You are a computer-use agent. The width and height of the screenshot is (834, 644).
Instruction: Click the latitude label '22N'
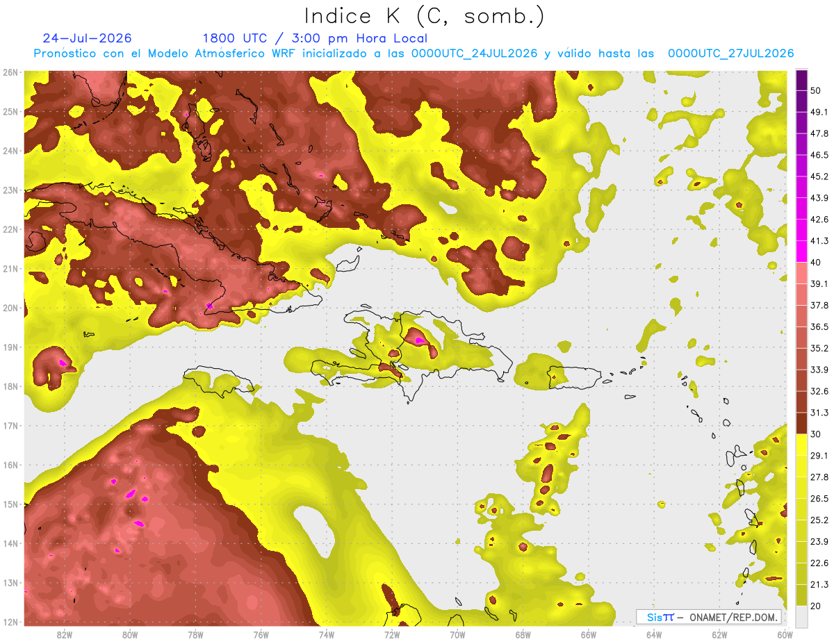[10, 229]
